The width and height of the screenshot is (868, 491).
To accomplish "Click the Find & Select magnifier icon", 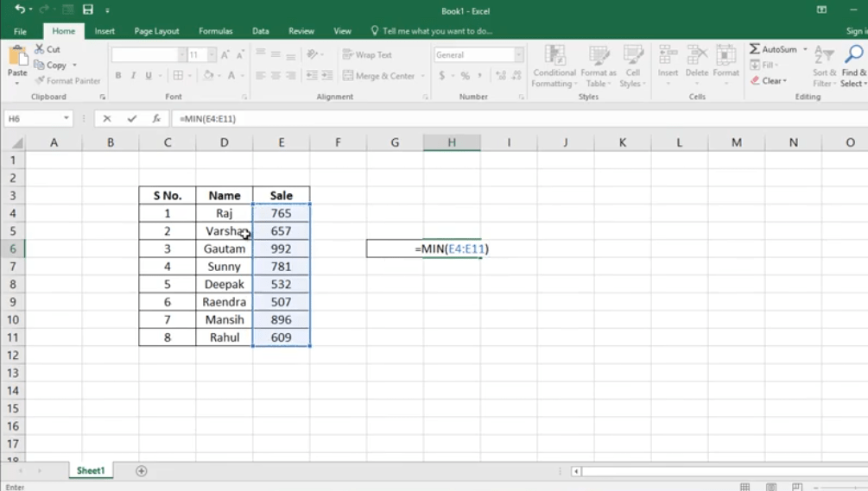I will 853,55.
